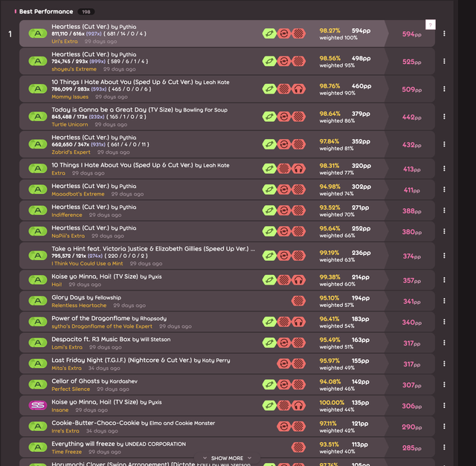Click the Hidden mod icon in Maaadbot's Extreme row
Viewport: 476px width, 466px height.
click(298, 190)
